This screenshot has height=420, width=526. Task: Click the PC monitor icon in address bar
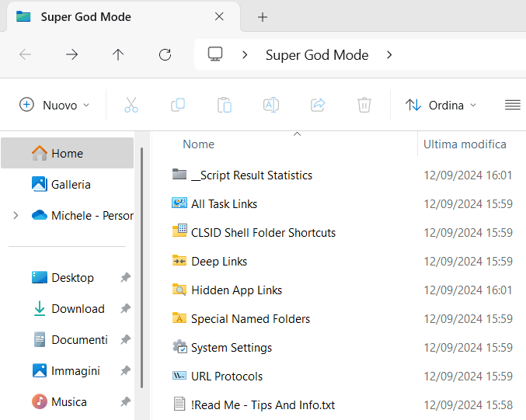pos(215,54)
